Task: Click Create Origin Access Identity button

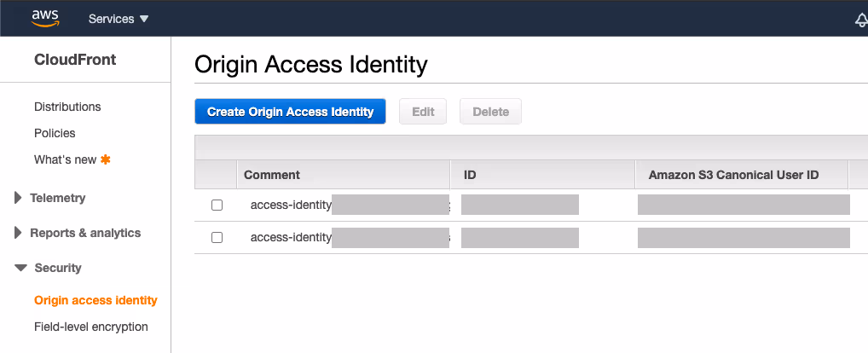Action: [290, 111]
